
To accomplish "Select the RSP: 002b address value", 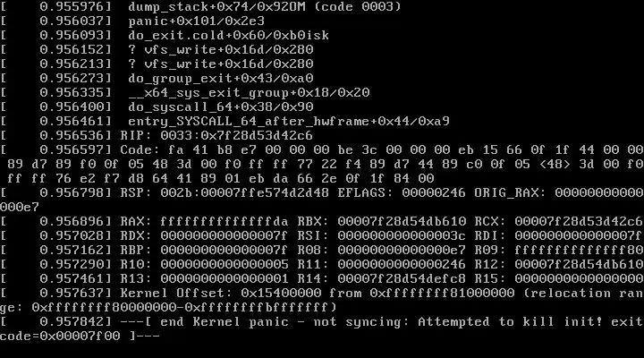I will point(244,192).
